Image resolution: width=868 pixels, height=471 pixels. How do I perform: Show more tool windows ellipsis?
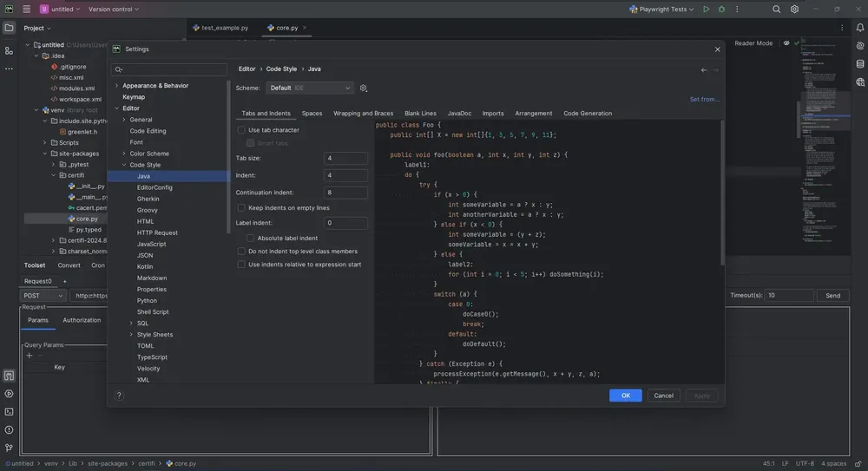[9, 69]
